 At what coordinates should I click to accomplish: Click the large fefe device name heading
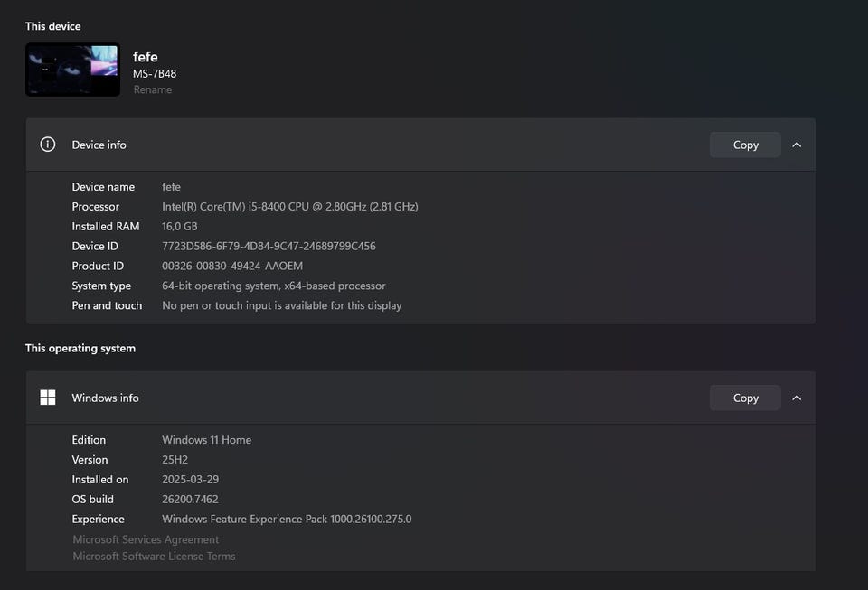click(x=146, y=57)
